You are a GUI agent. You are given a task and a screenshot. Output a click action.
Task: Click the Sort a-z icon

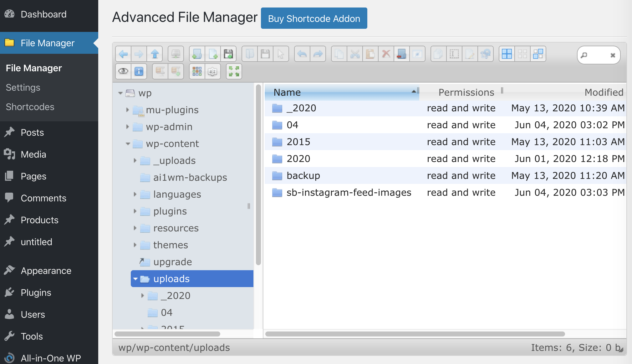tap(213, 72)
